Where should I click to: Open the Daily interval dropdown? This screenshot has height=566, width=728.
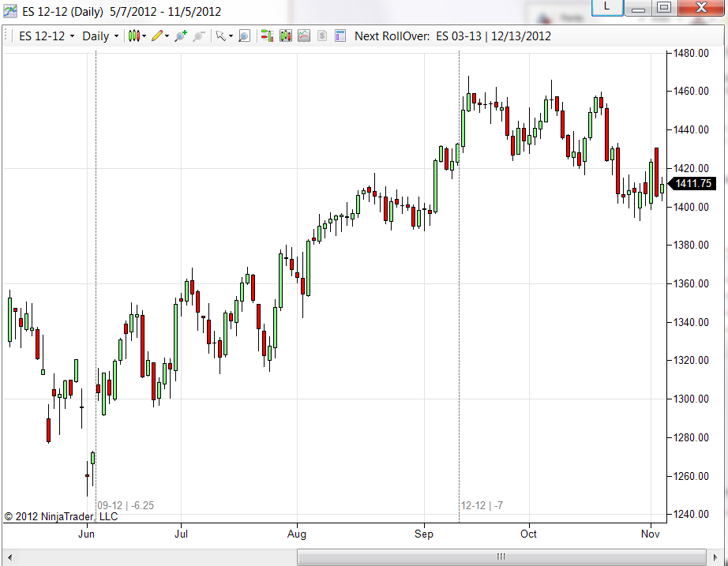pyautogui.click(x=100, y=36)
